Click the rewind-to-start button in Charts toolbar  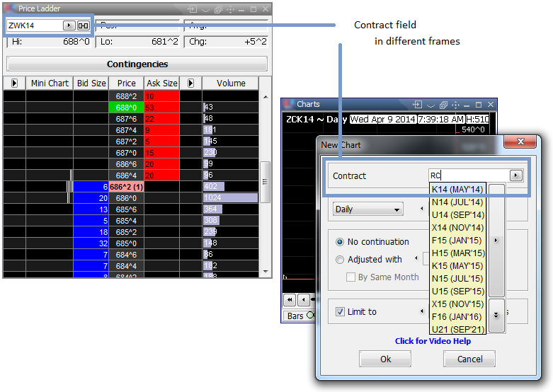pos(290,299)
